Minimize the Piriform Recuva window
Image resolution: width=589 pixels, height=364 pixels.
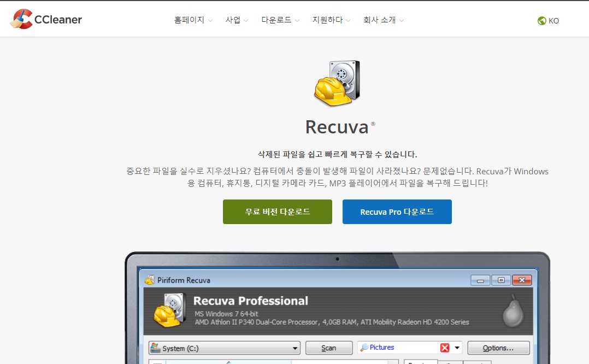480,280
